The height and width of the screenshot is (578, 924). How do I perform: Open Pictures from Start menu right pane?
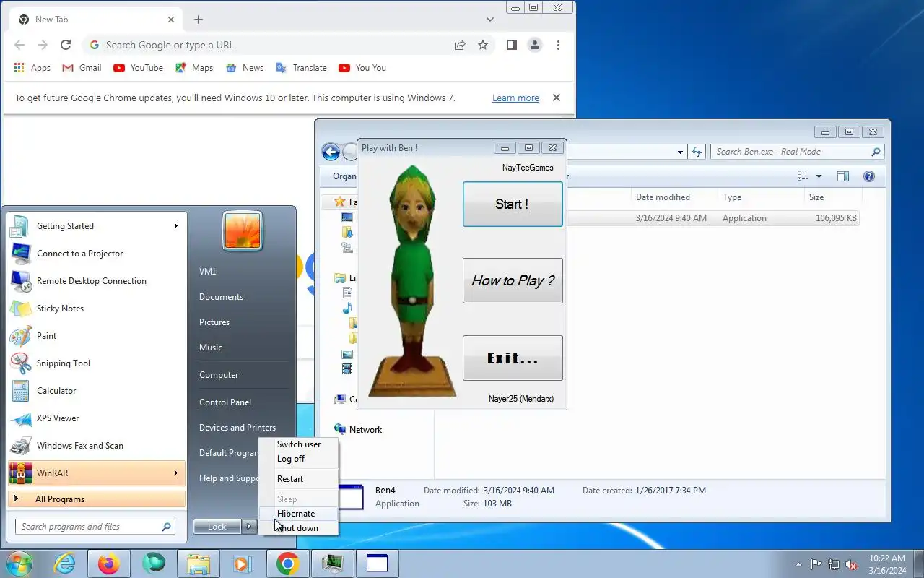[x=214, y=322]
